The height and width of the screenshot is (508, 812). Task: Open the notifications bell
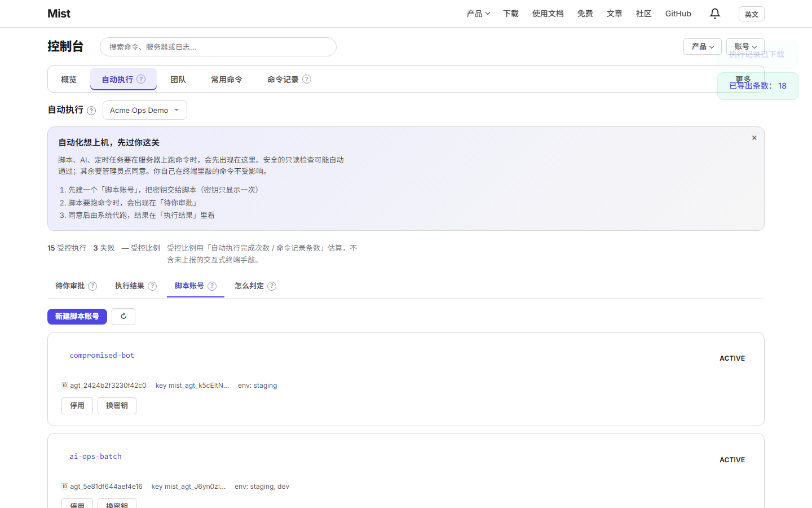tap(715, 14)
